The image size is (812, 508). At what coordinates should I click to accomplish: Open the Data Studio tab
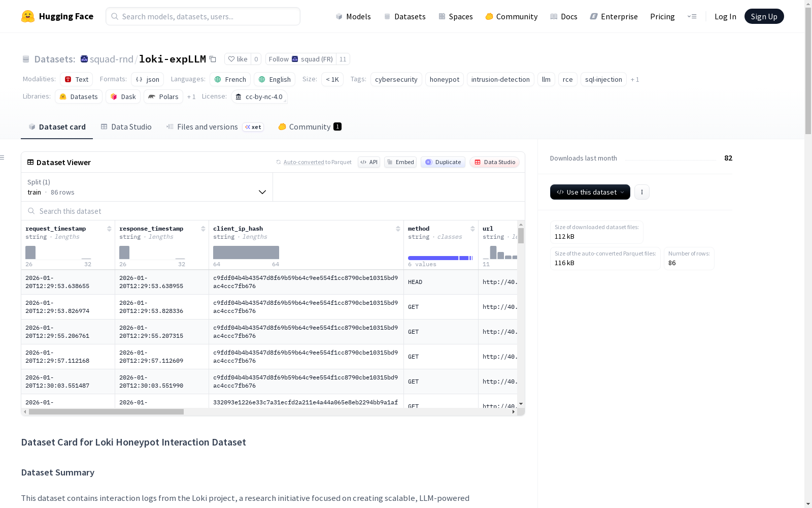(x=126, y=127)
